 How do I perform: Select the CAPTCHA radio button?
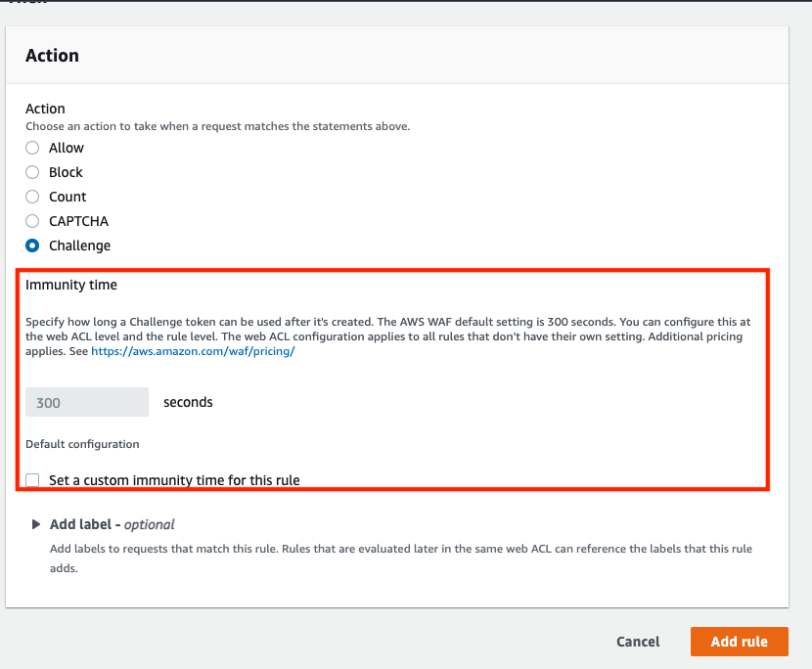32,221
